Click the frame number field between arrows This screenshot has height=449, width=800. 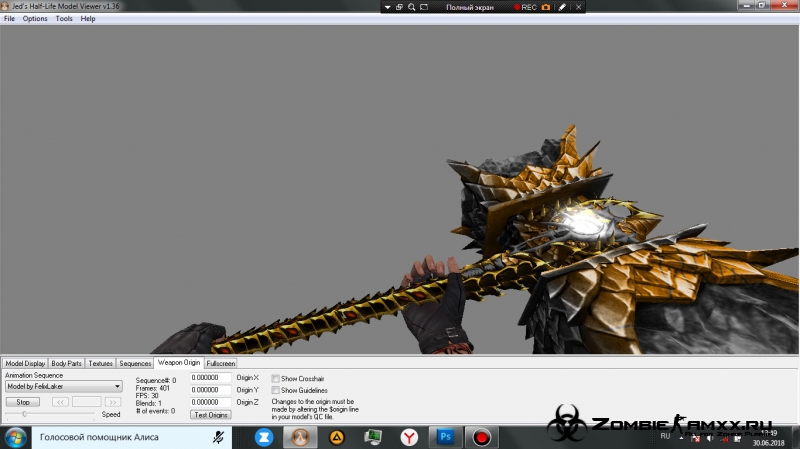tap(87, 402)
